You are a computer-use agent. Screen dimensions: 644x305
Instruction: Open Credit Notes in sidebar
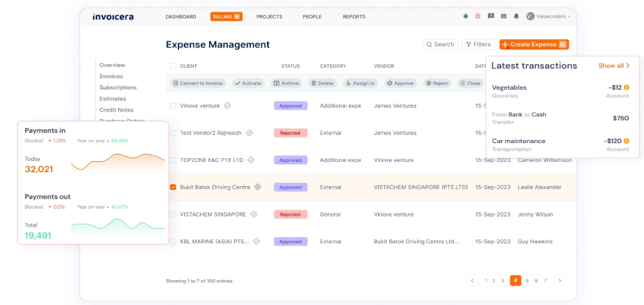point(116,110)
